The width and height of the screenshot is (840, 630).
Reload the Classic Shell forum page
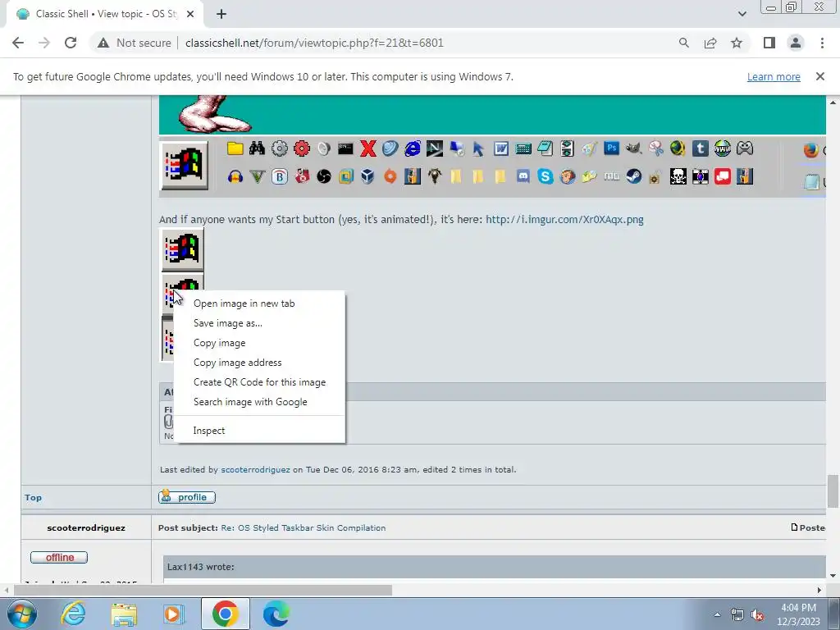[x=71, y=43]
